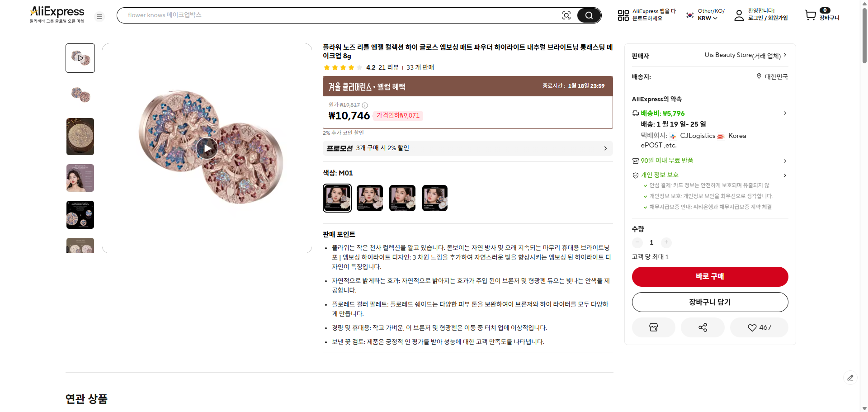Expand the 배송비 shipping details chevron
This screenshot has height=412, width=868.
(x=785, y=113)
